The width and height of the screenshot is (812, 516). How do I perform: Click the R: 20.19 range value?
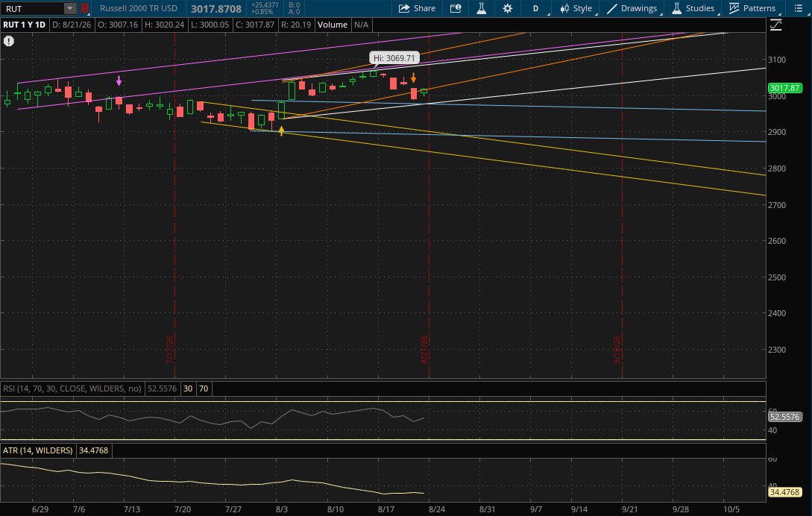296,25
